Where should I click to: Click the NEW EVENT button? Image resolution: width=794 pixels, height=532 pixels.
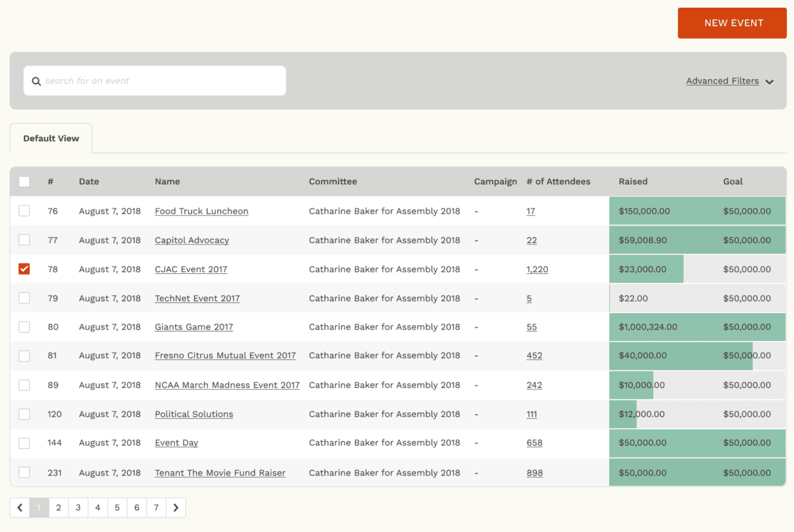click(x=732, y=23)
